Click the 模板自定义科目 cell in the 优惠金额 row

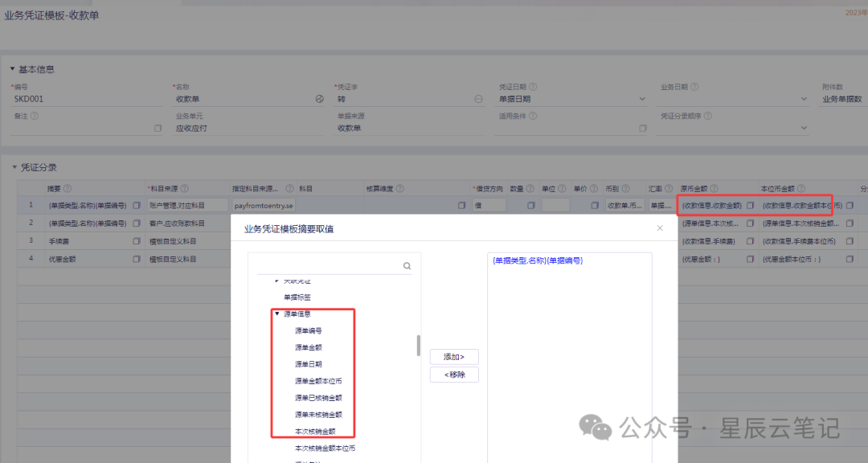(x=187, y=259)
